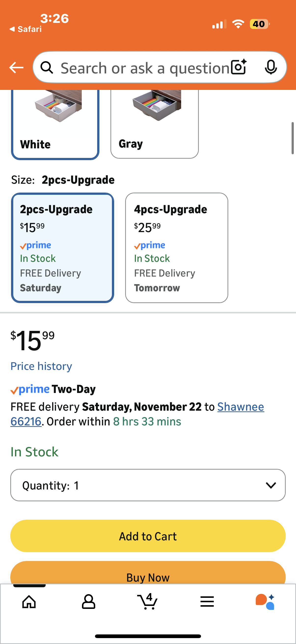Expand the Quantity dropdown
This screenshot has width=296, height=644.
(x=148, y=485)
